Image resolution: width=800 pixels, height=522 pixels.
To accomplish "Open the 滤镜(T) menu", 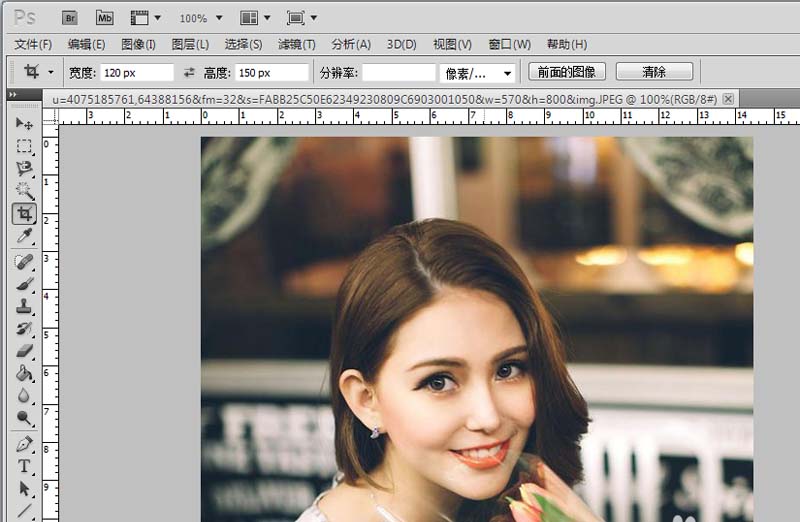I will 296,44.
